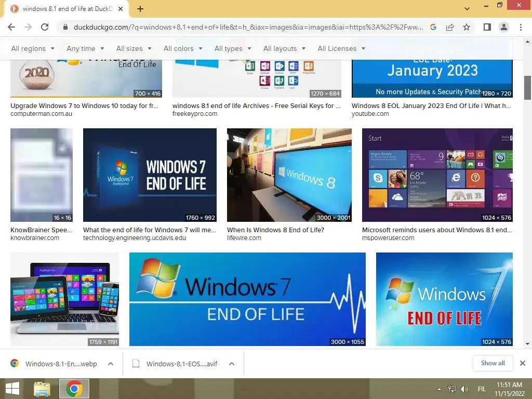Open the Windows 7 Professional box image
532x399 pixels.
pos(150,175)
